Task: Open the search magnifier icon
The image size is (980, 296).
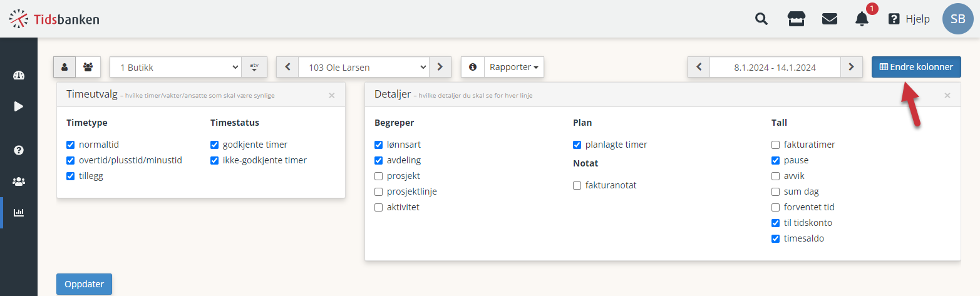Action: 761,19
